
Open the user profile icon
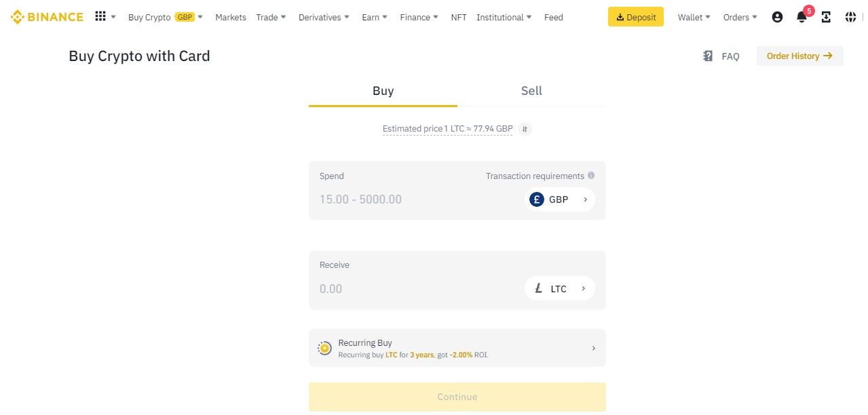point(778,17)
